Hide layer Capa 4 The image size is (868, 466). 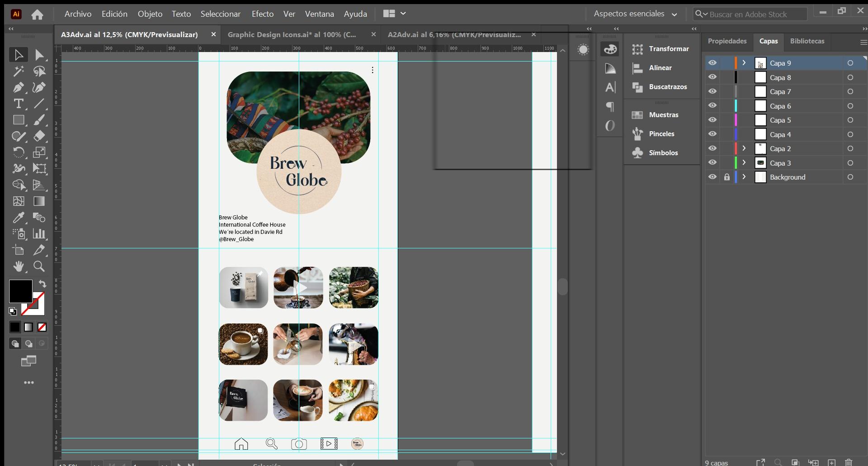[x=712, y=134]
